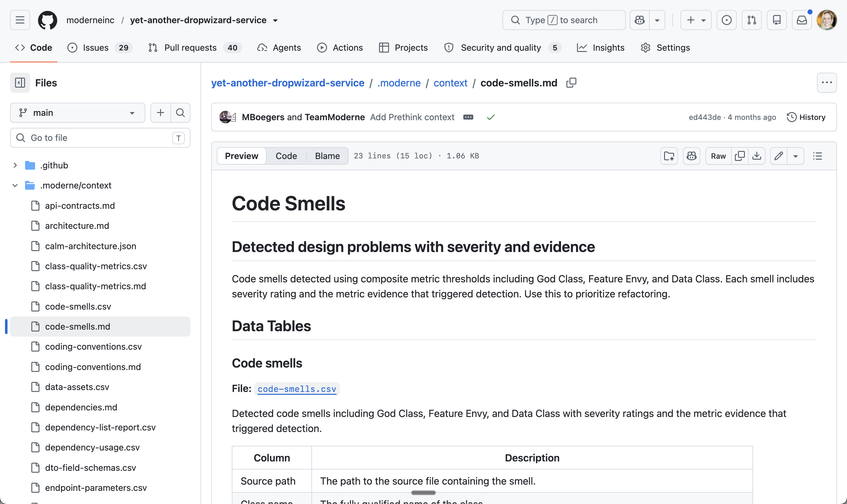Open class-quality-metrics.csv in file tree
The height and width of the screenshot is (504, 847).
tap(96, 266)
